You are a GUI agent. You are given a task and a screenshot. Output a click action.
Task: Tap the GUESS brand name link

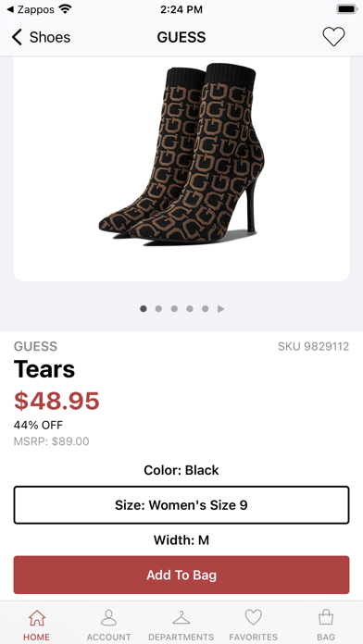point(36,346)
